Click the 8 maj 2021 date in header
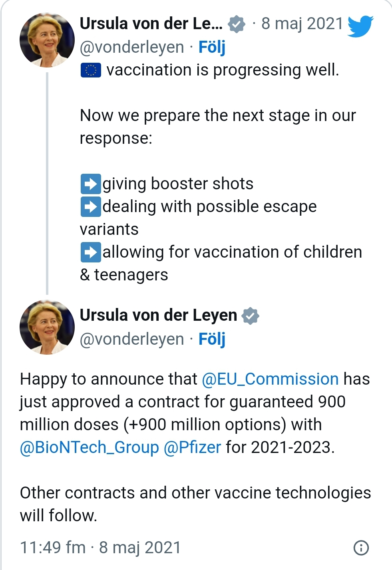 tap(302, 24)
